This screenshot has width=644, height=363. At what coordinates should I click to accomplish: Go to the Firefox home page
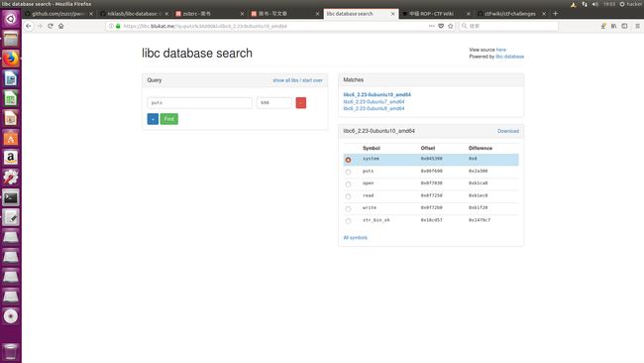pyautogui.click(x=60, y=26)
